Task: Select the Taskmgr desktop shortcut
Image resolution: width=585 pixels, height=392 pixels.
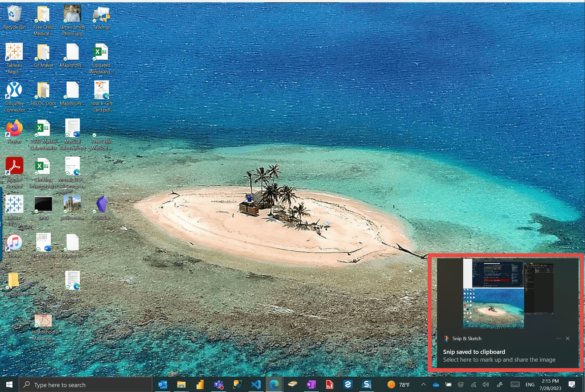Action: [102, 18]
